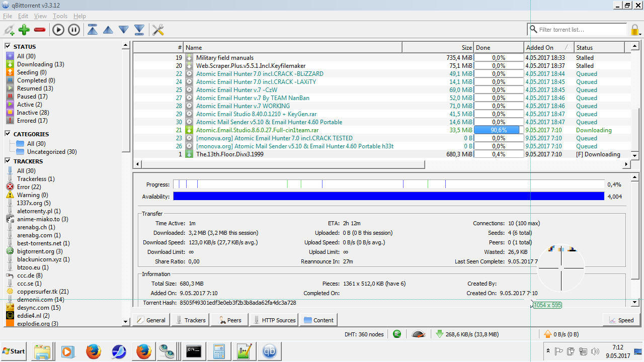Screen dimensions: 644x362
Task: Switch to the Peers tab
Action: [x=229, y=320]
